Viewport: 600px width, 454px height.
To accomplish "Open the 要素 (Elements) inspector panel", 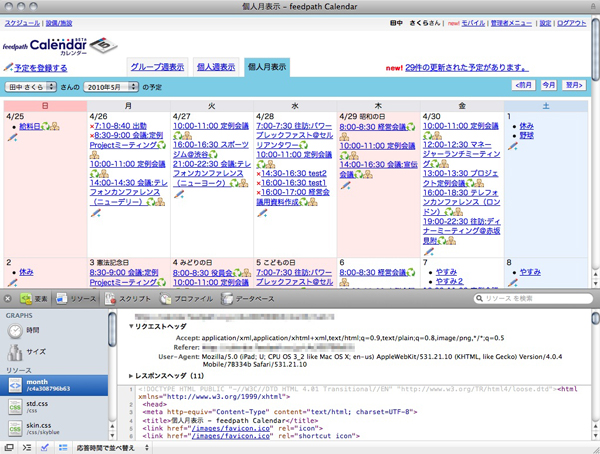I will coord(35,298).
